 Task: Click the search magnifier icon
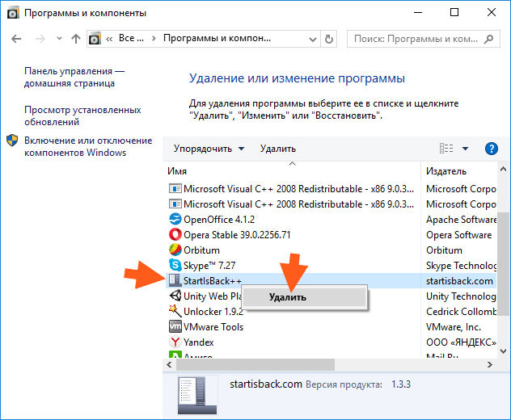tap(488, 39)
